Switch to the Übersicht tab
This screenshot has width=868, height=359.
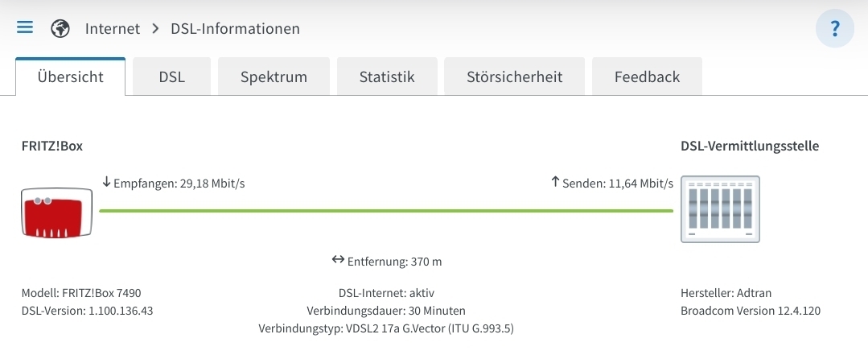[x=70, y=76]
